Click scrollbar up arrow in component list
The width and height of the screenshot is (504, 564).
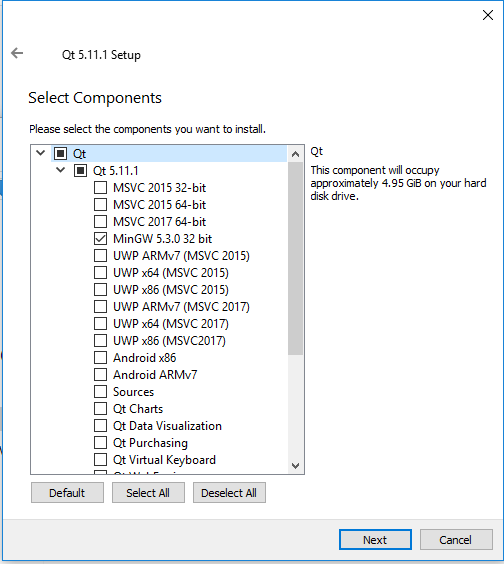(295, 154)
